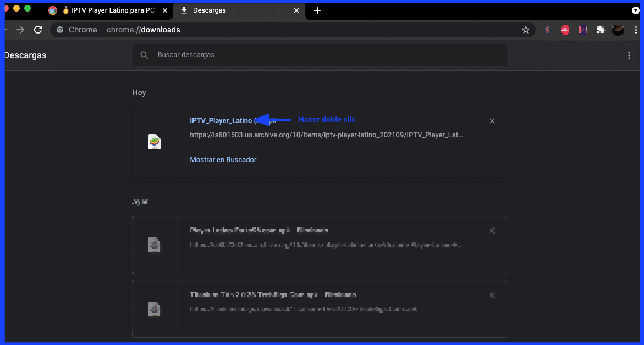Click the archive.org source URL link

(x=326, y=135)
